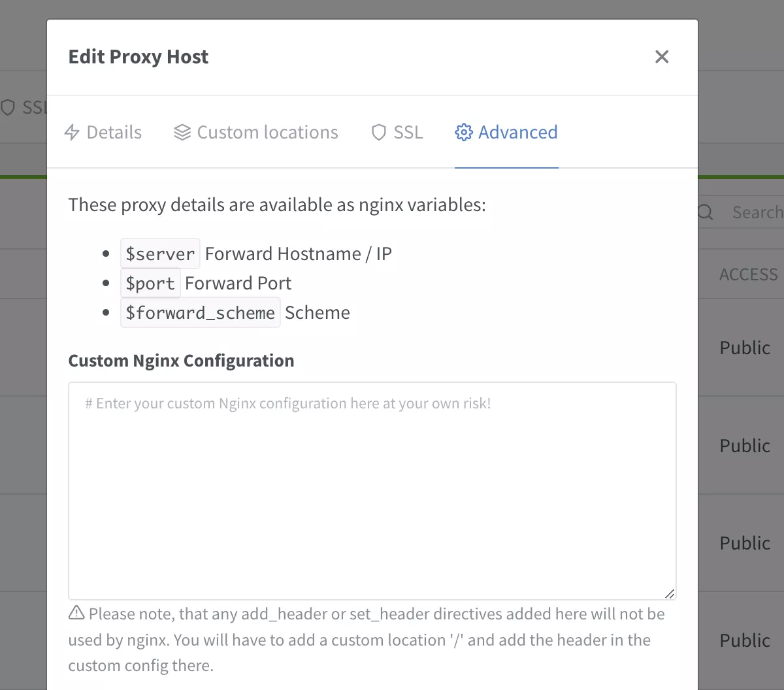Click the gear icon on the Advanced tab
Image resolution: width=784 pixels, height=690 pixels.
click(463, 133)
